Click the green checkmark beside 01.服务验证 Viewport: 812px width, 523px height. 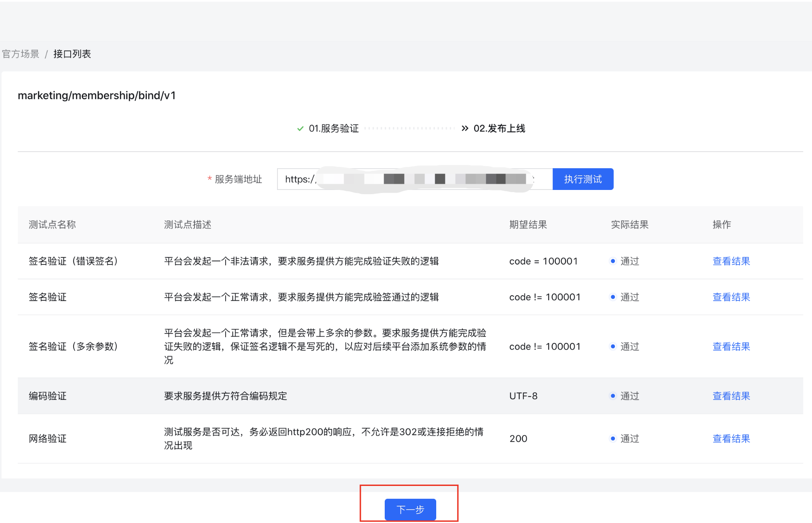300,128
